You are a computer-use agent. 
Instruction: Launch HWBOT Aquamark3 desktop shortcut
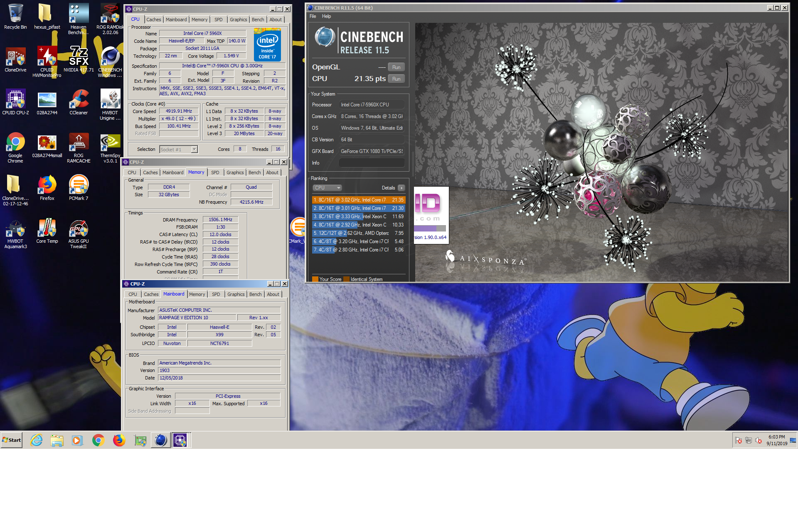pyautogui.click(x=15, y=234)
